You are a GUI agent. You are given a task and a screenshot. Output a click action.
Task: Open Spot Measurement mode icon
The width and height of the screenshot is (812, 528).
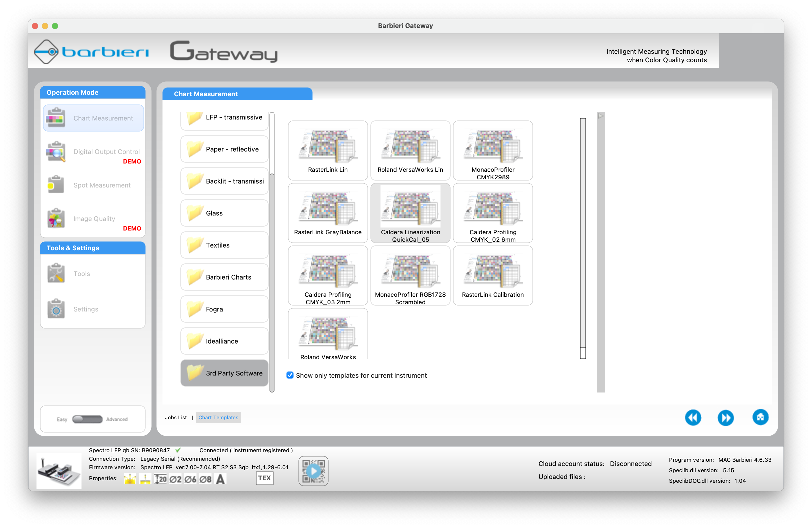[x=55, y=184]
